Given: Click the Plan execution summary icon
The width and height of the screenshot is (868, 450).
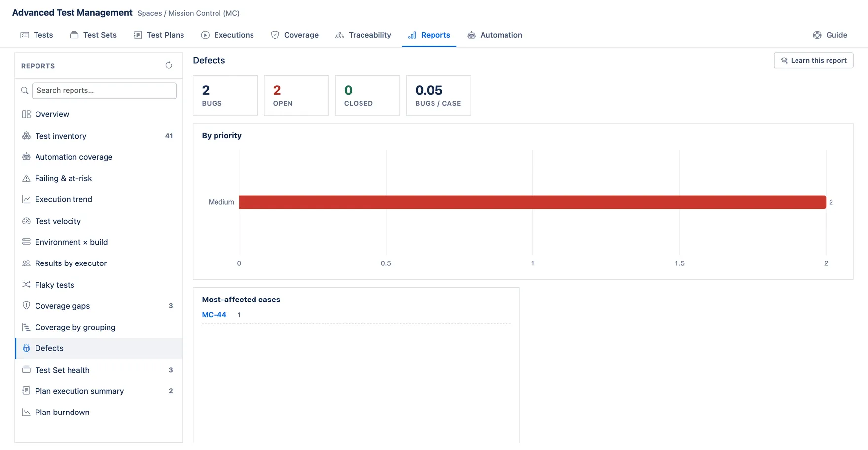Looking at the screenshot, I should click(26, 391).
